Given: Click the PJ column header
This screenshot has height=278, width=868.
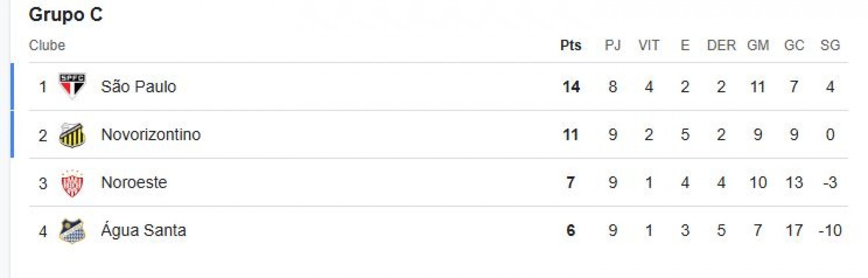Looking at the screenshot, I should click(613, 45).
